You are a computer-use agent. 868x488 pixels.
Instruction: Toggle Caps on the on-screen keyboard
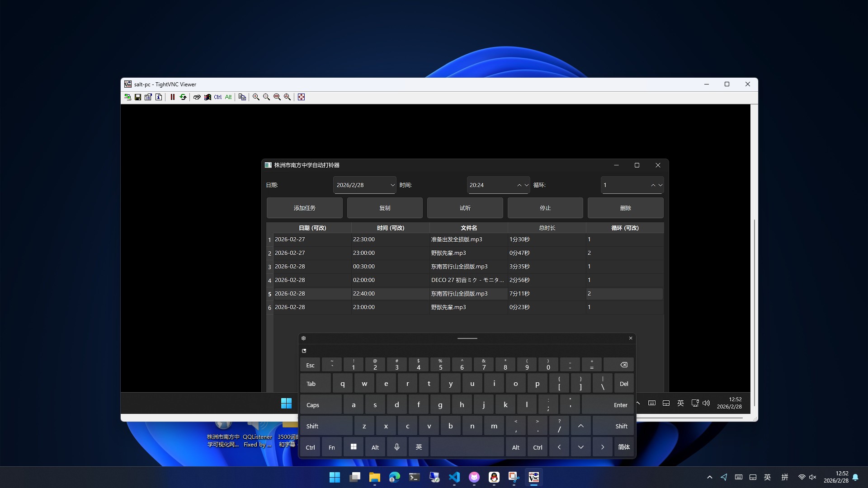coord(321,405)
